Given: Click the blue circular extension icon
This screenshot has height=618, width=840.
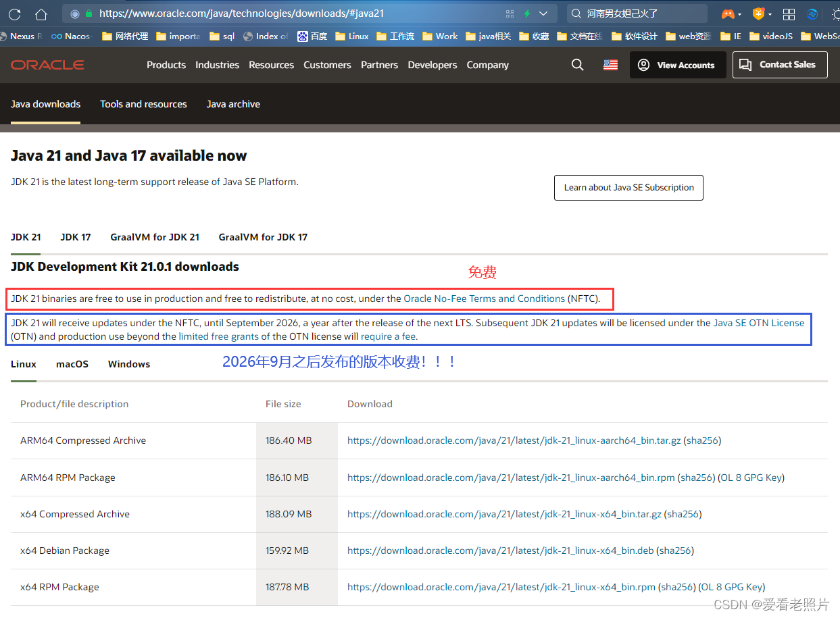Looking at the screenshot, I should coord(812,14).
